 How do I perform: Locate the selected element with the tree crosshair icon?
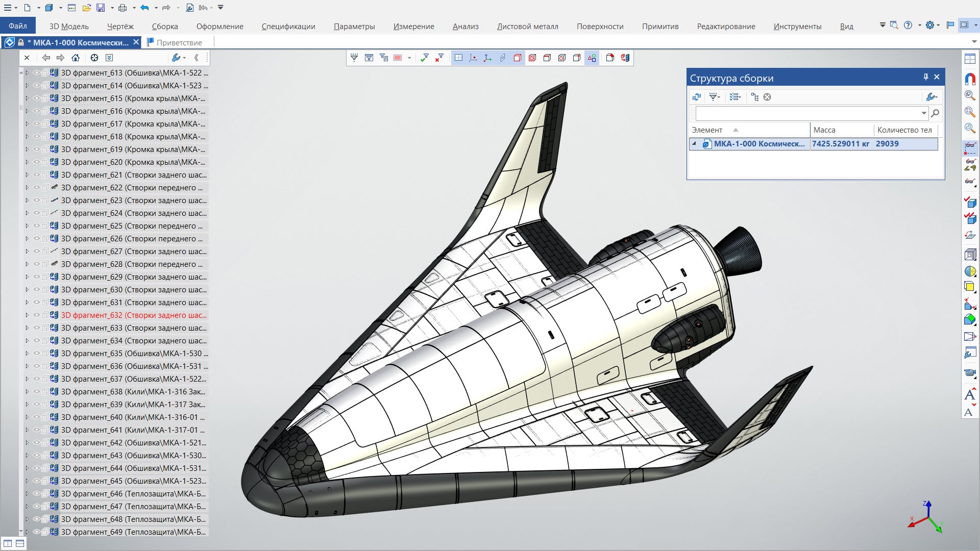pyautogui.click(x=94, y=58)
